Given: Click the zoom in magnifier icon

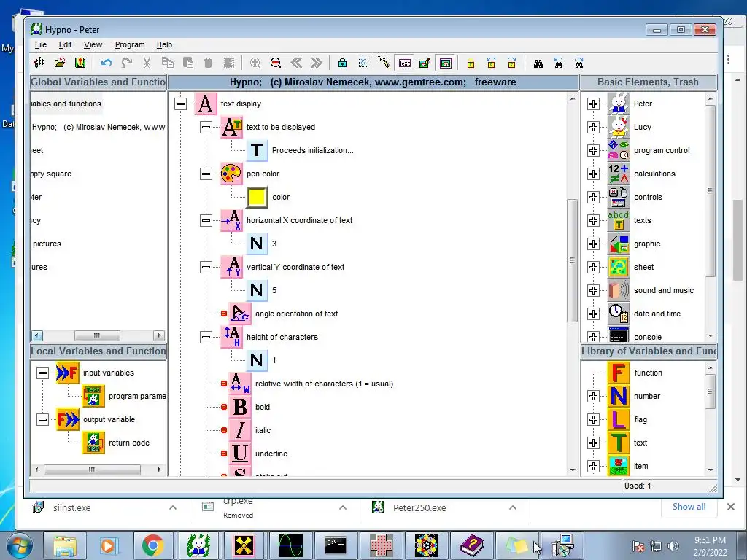Looking at the screenshot, I should [255, 63].
